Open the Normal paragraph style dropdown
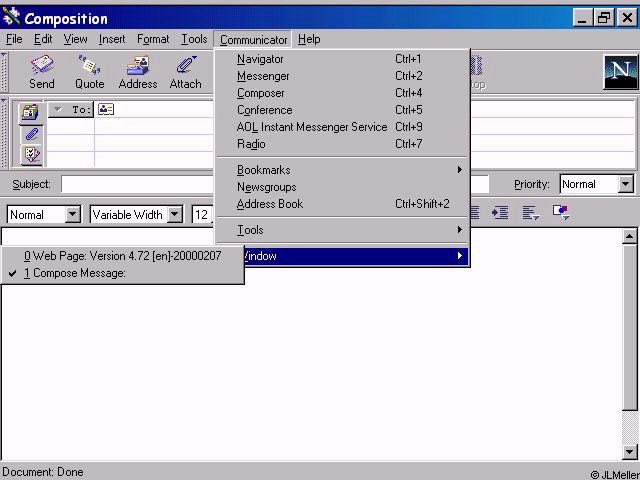This screenshot has height=480, width=640. coord(72,214)
